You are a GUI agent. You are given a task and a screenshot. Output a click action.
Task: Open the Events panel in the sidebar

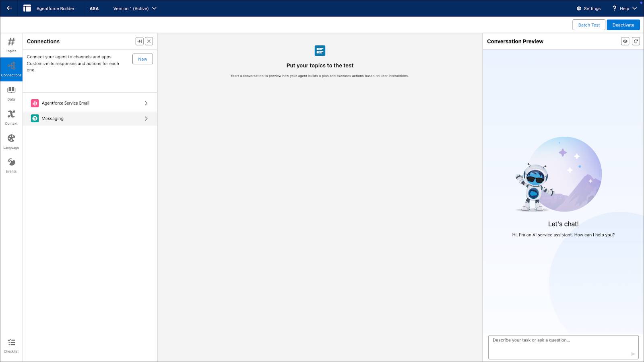[x=11, y=165]
